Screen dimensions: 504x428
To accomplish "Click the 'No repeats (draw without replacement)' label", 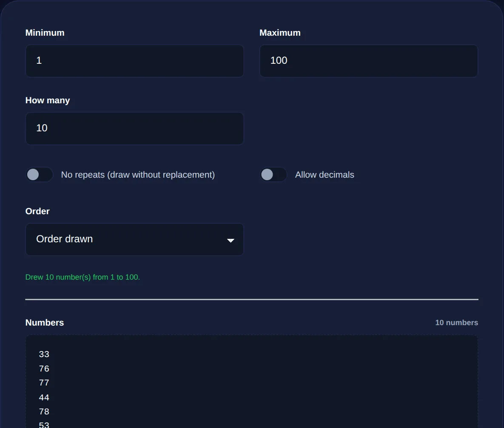I will pos(138,175).
